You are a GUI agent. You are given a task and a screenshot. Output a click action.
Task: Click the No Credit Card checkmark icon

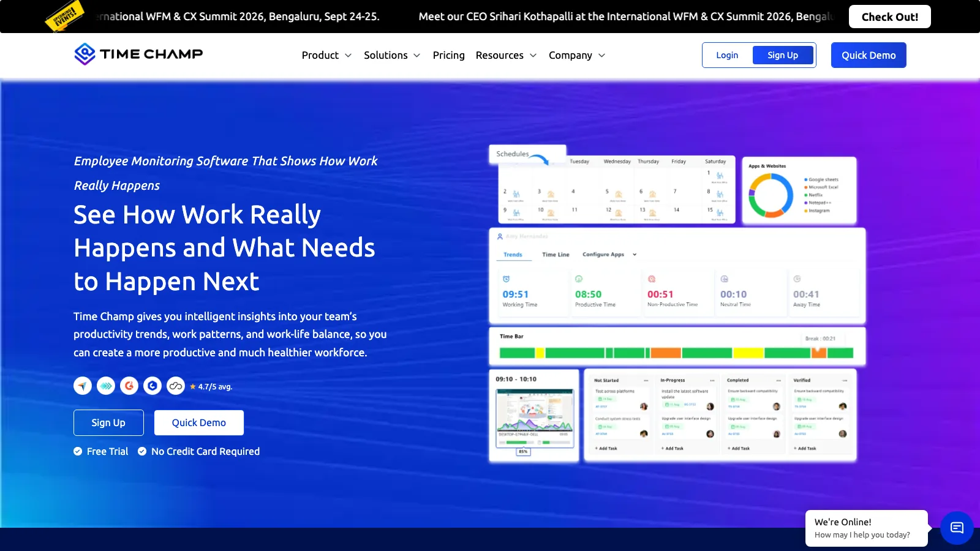click(142, 451)
